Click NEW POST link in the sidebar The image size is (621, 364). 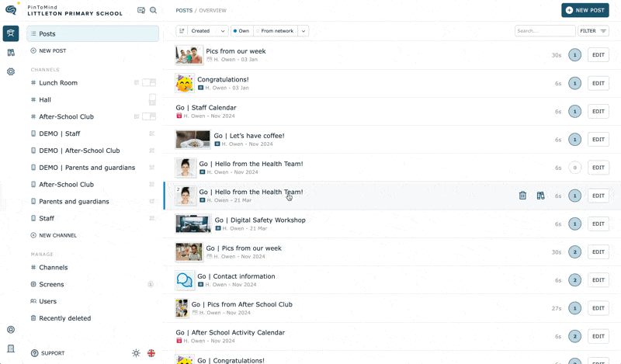coord(48,50)
